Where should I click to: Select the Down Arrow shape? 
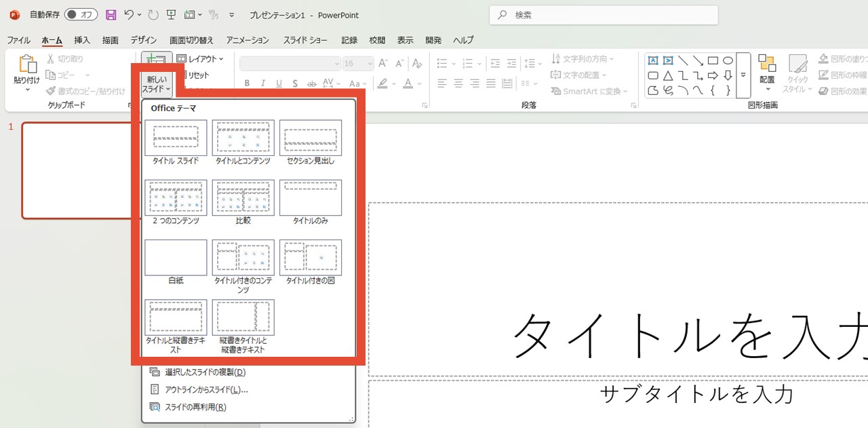[x=728, y=75]
